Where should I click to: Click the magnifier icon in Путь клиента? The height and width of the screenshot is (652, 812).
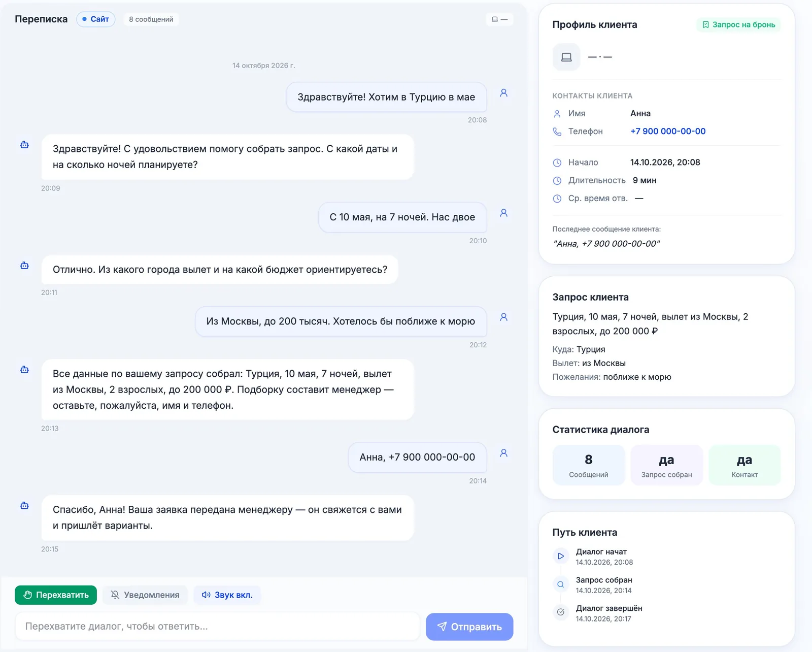point(561,584)
